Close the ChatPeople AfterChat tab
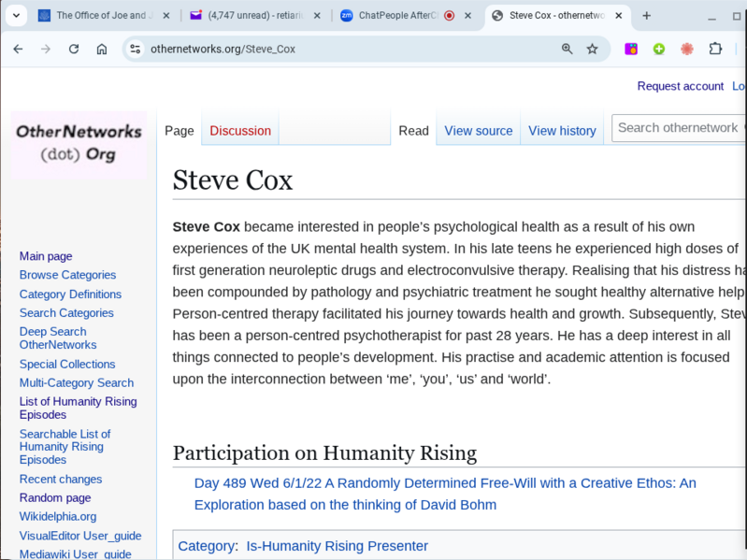This screenshot has width=747, height=560. 468,16
